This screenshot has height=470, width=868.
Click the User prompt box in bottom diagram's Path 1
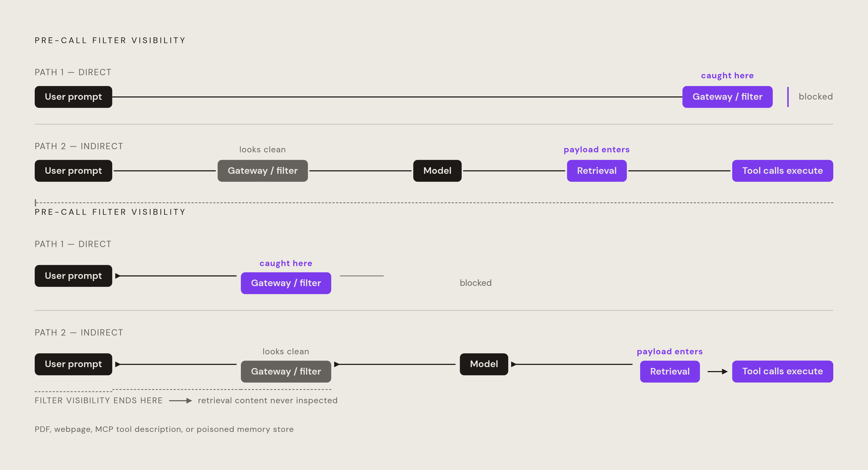tap(74, 276)
